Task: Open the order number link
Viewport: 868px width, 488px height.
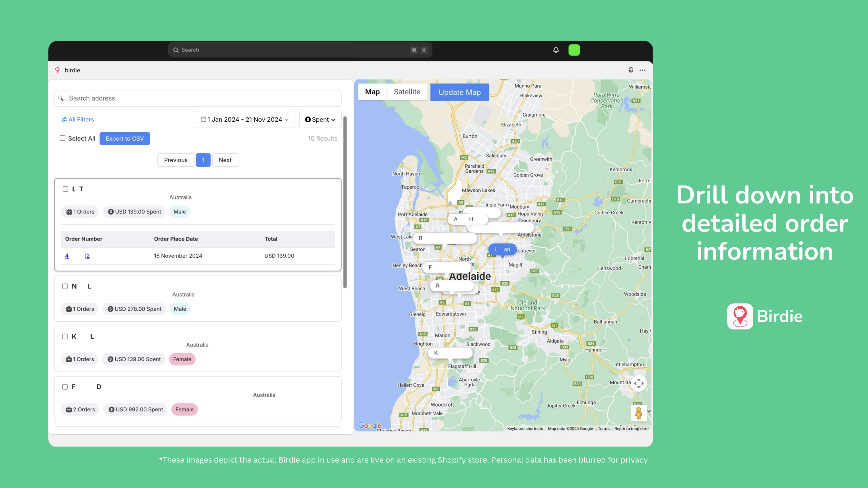Action: tap(77, 256)
